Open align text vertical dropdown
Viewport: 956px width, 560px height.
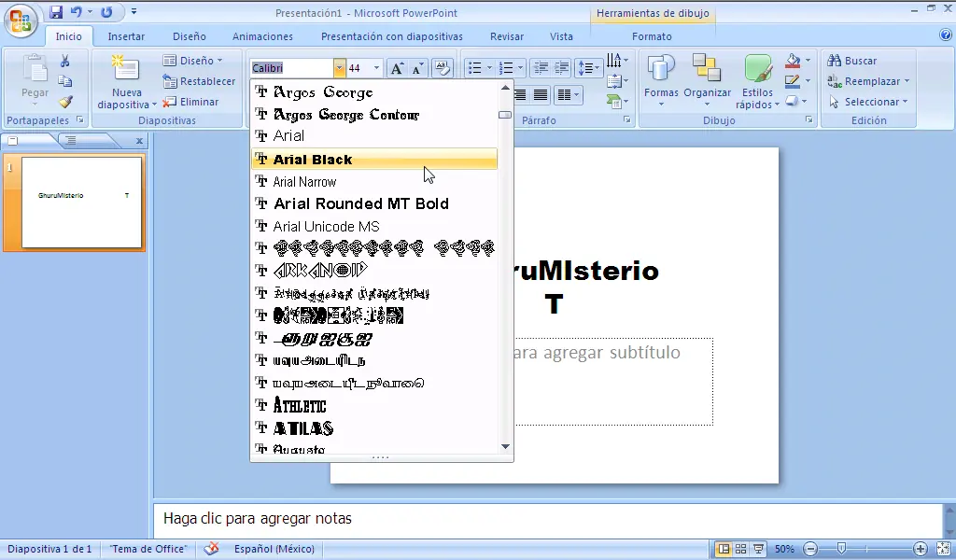click(x=618, y=81)
